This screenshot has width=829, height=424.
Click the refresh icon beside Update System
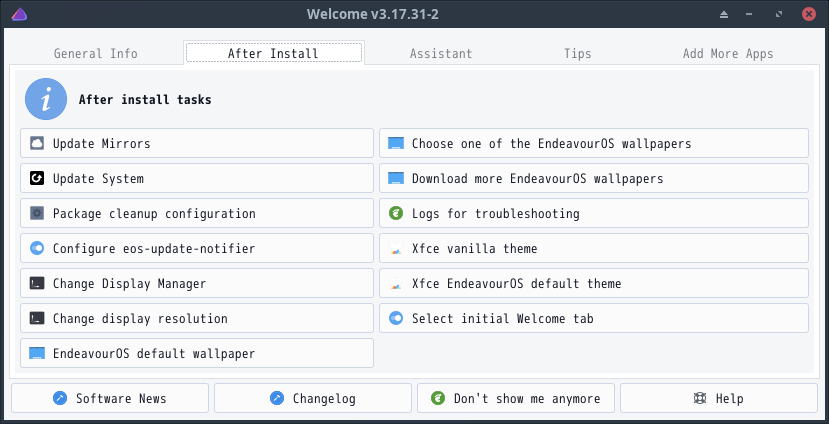coord(37,178)
